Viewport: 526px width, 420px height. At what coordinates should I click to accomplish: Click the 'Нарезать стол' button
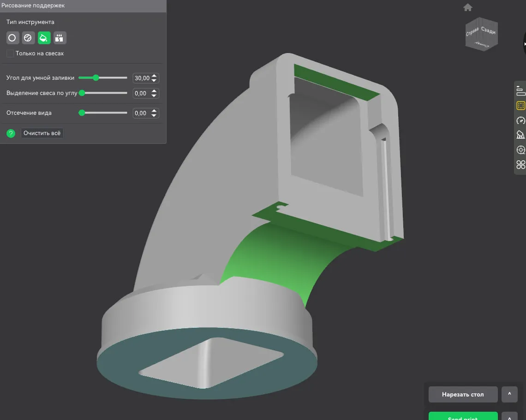click(463, 395)
